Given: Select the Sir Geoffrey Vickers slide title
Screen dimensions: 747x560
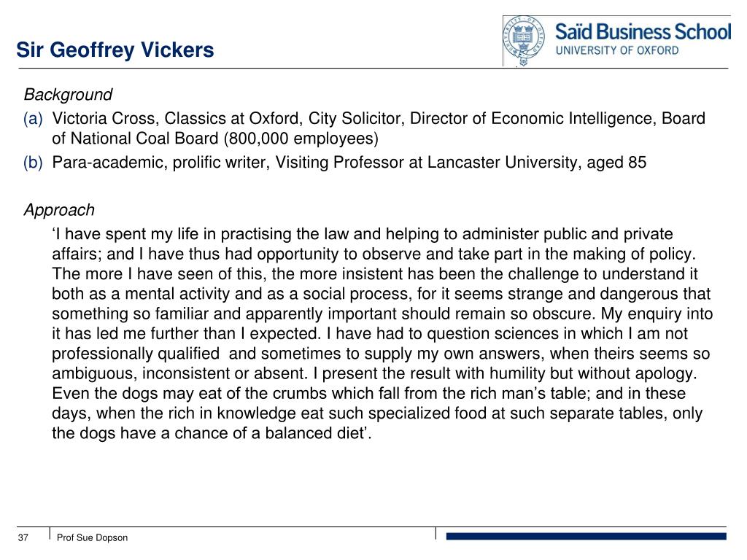Looking at the screenshot, I should pyautogui.click(x=115, y=50).
